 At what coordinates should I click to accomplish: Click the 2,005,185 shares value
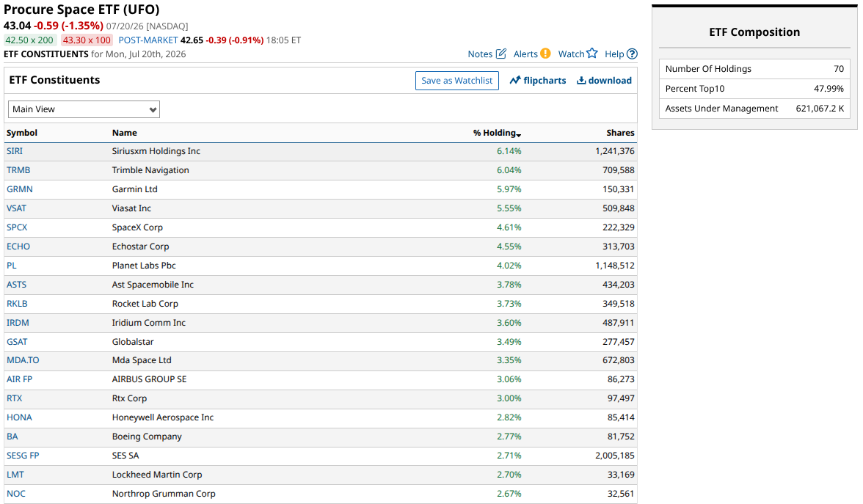[x=615, y=455]
